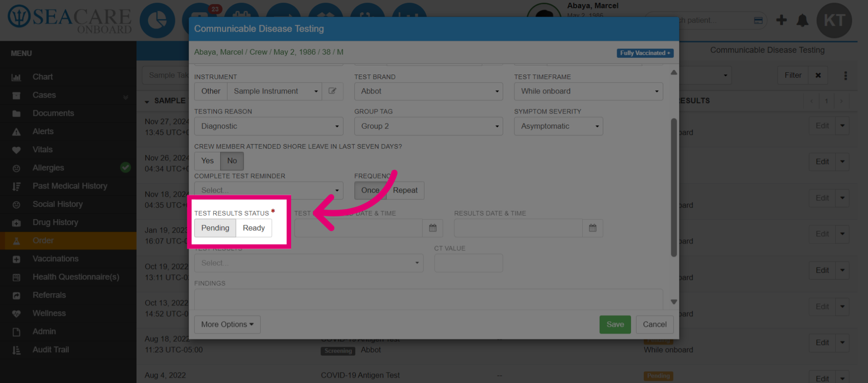Viewport: 868px width, 383px height.
Task: Set frequency to Repeat
Action: pos(405,190)
